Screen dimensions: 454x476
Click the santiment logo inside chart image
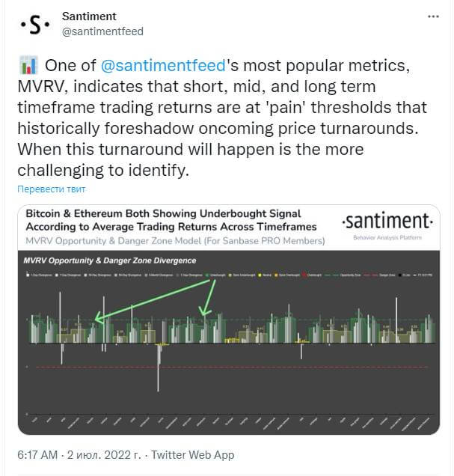click(387, 225)
